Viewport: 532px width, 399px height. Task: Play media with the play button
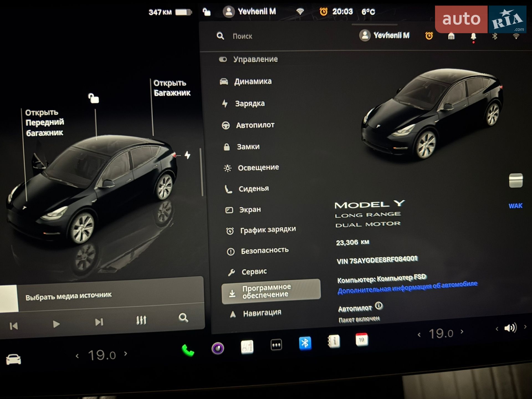tap(56, 324)
